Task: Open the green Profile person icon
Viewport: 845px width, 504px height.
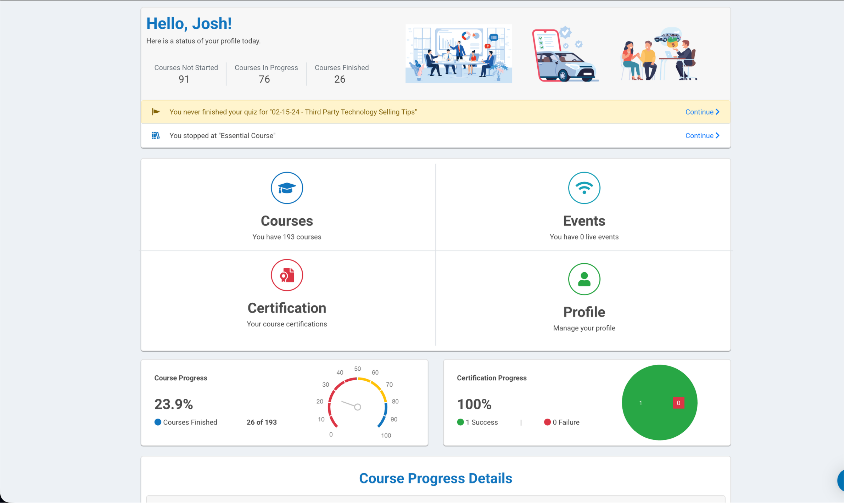Action: 585,279
